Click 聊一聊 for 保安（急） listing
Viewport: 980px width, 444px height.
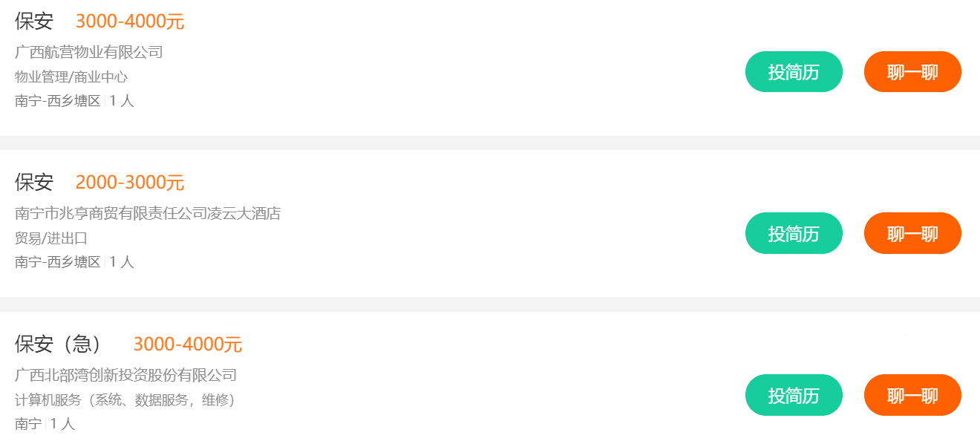coord(912,395)
